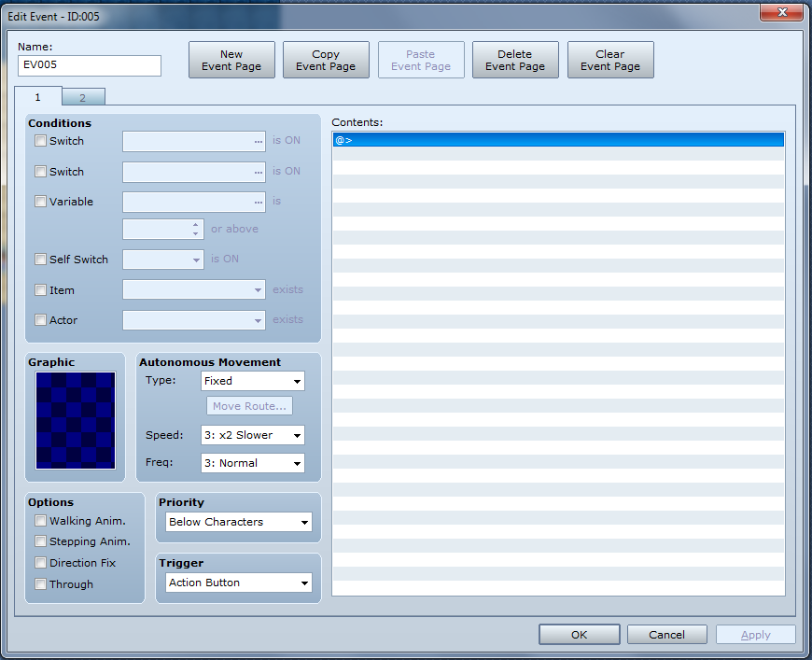
Task: Click Copy Event Page button
Action: click(x=326, y=60)
